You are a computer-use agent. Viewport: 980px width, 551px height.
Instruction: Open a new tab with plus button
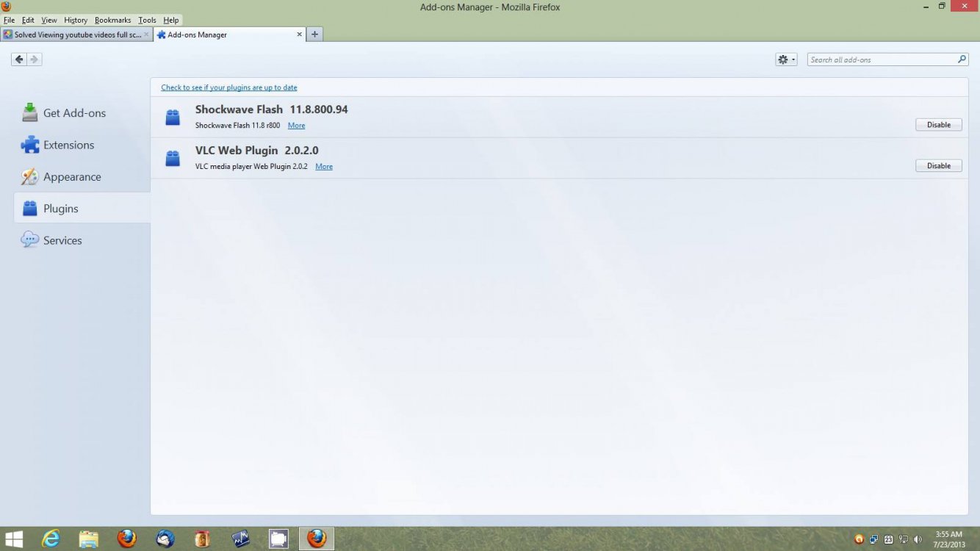(x=314, y=34)
